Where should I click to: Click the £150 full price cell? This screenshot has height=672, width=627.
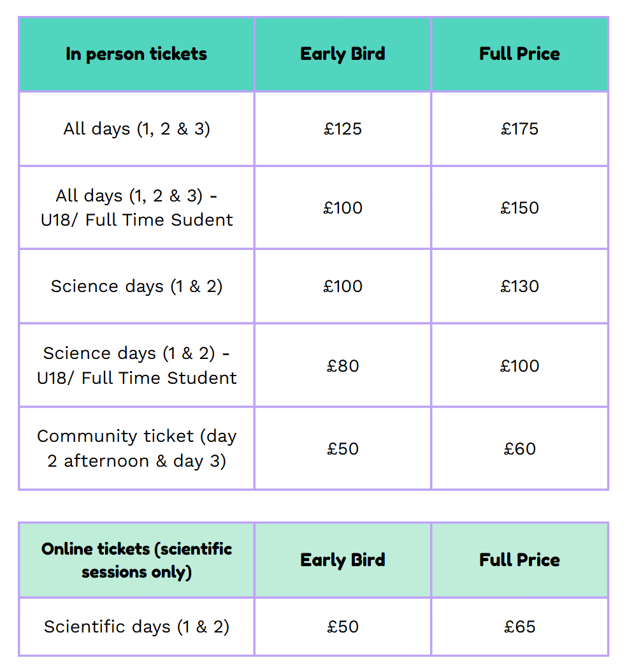pos(519,207)
